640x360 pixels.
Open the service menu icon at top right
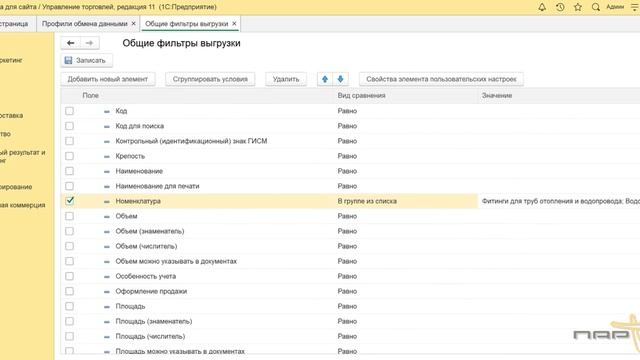(635, 7)
